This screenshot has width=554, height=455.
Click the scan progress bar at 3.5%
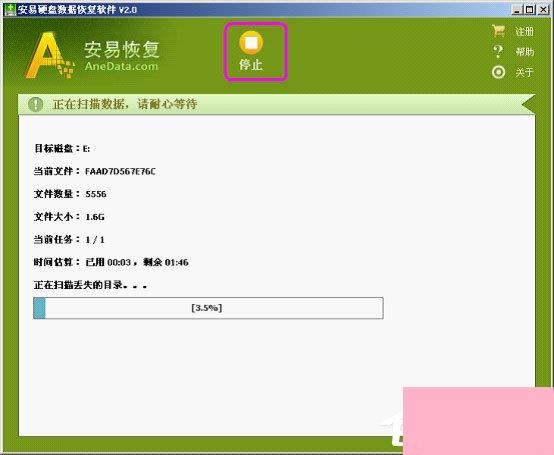click(208, 308)
